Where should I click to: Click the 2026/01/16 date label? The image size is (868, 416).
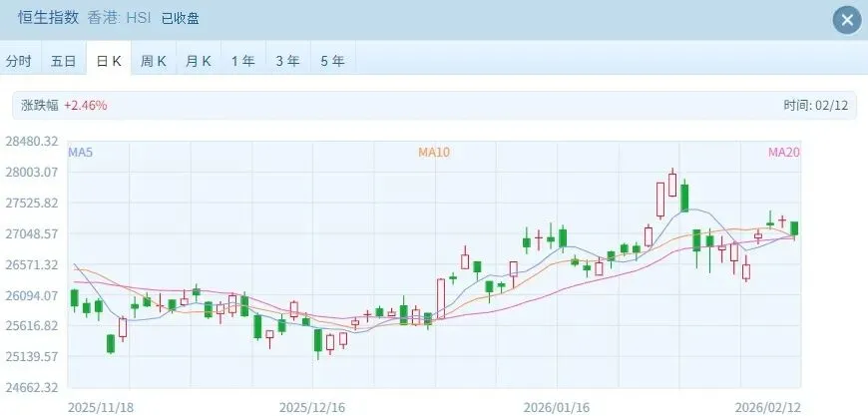(557, 408)
